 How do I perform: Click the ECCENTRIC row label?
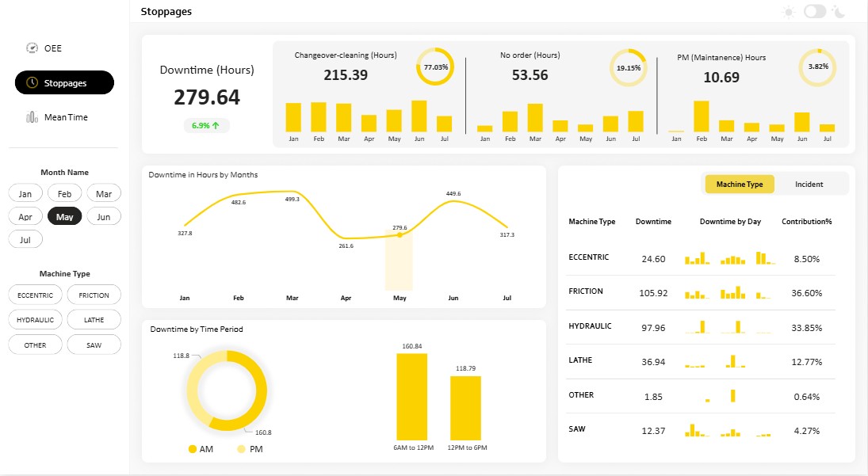pos(588,257)
